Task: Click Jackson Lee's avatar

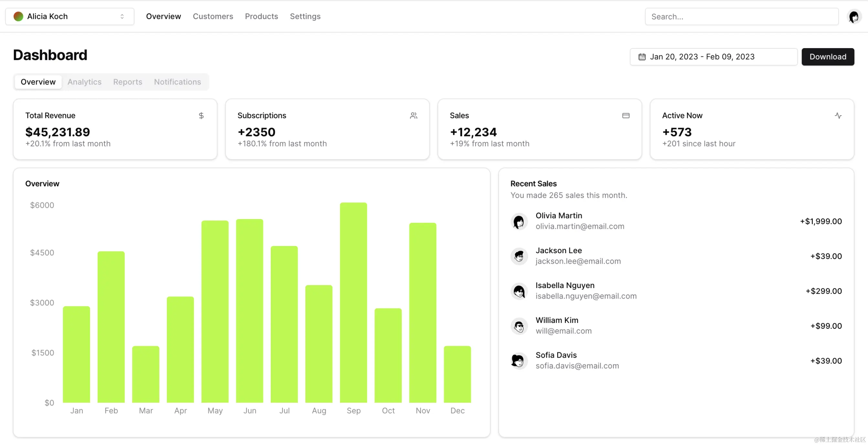Action: tap(519, 256)
